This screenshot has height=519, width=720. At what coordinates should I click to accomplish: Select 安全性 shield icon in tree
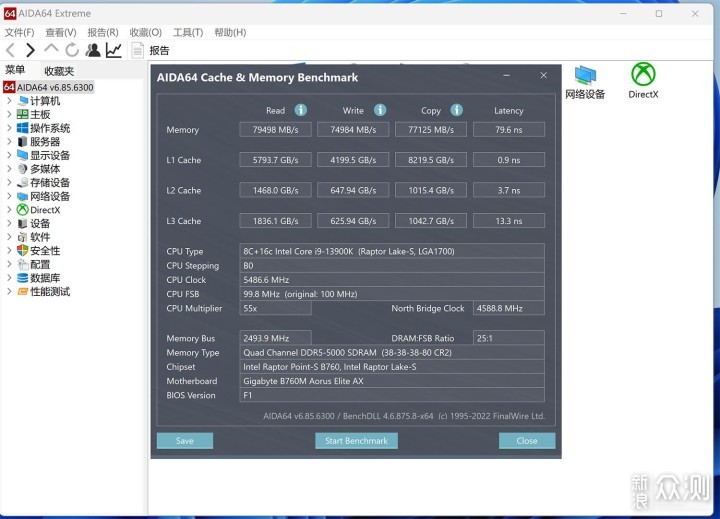click(22, 250)
